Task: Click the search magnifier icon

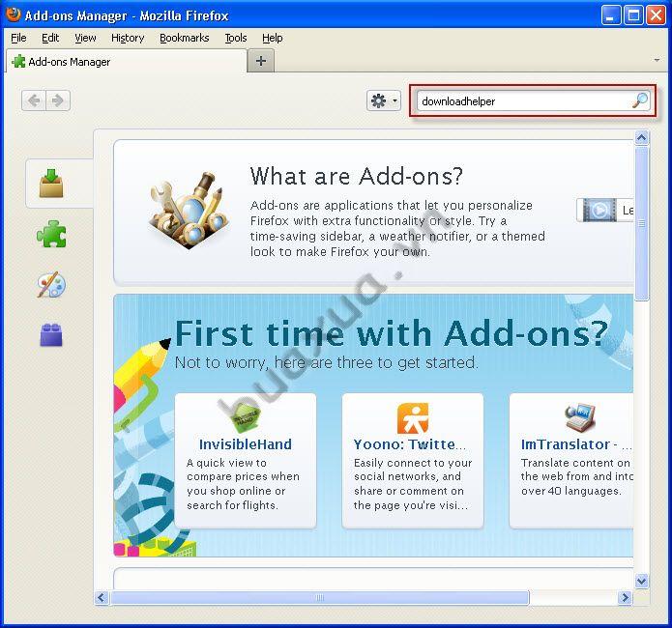Action: 640,100
